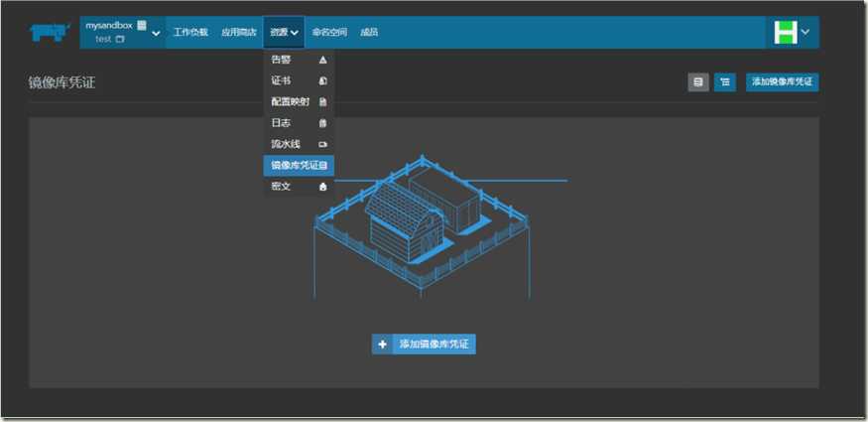Open 流水线 from the resources menu
The image size is (868, 422).
coord(299,144)
